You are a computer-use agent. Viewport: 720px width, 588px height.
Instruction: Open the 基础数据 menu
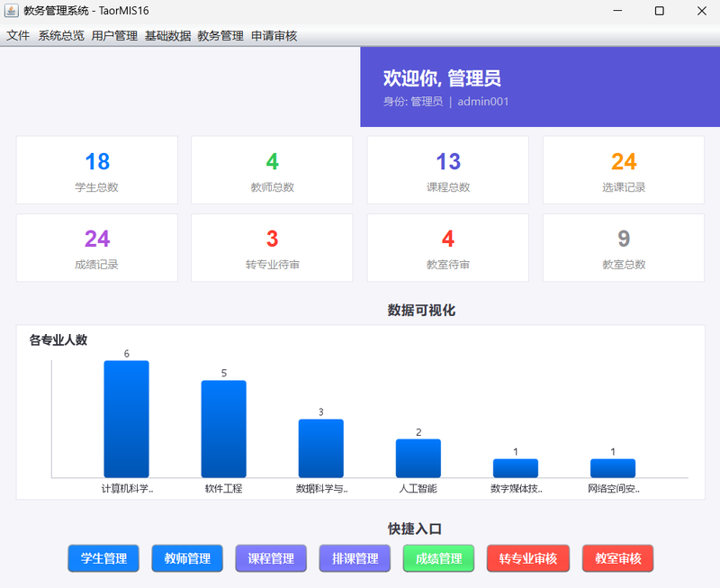[167, 35]
